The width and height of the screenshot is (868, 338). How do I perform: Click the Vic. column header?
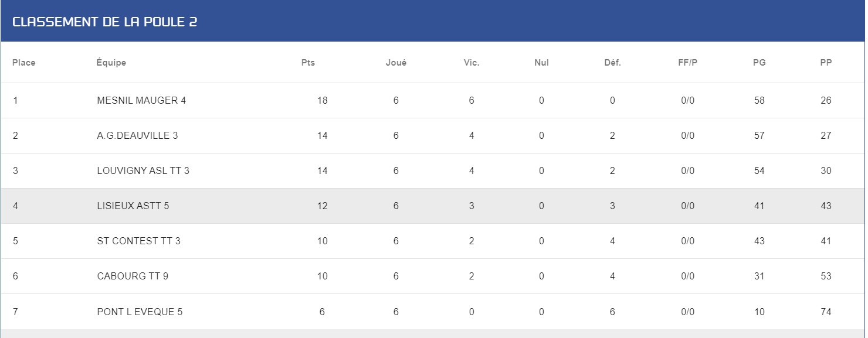click(x=472, y=63)
